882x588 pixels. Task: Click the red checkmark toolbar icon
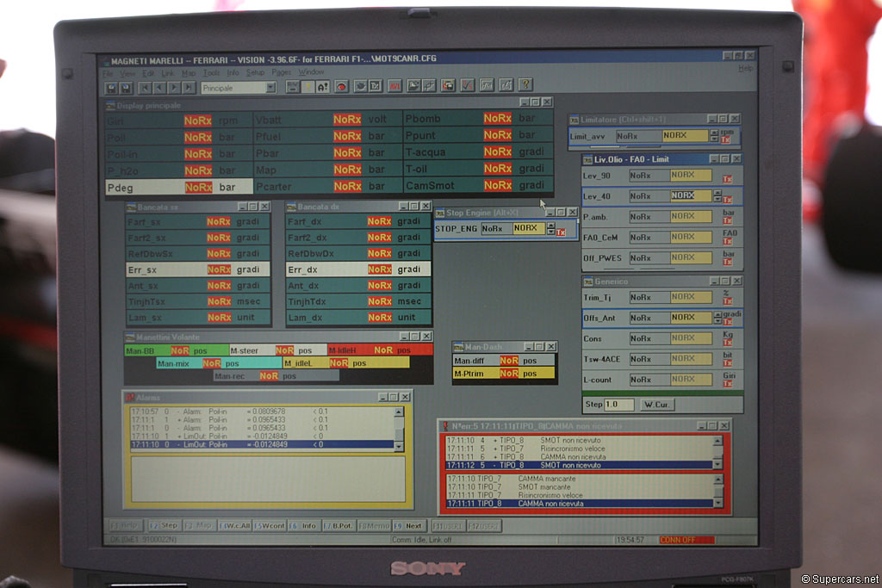468,85
